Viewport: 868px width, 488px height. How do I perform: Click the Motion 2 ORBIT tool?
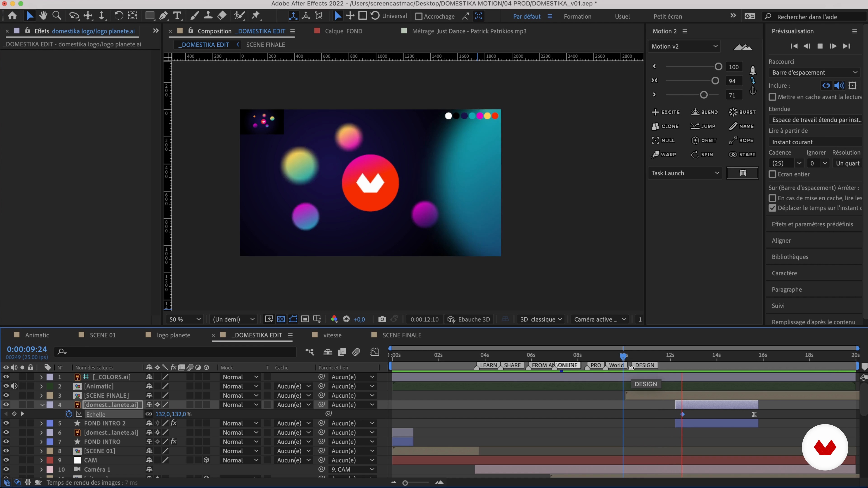[x=704, y=141]
